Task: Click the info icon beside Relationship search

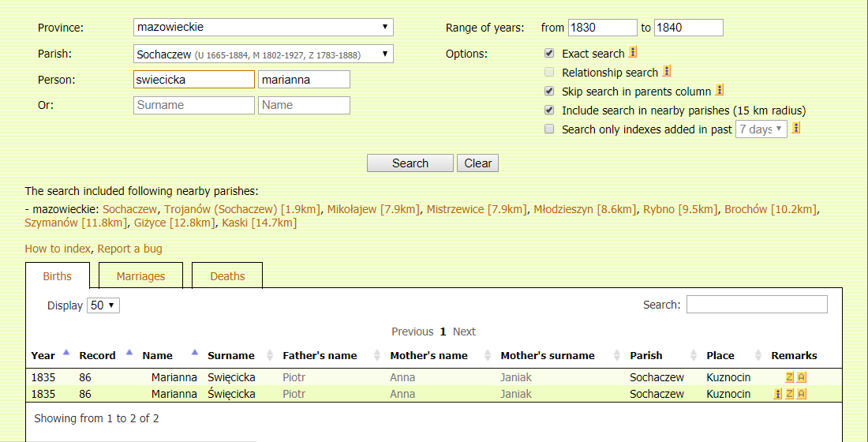Action: coord(666,72)
